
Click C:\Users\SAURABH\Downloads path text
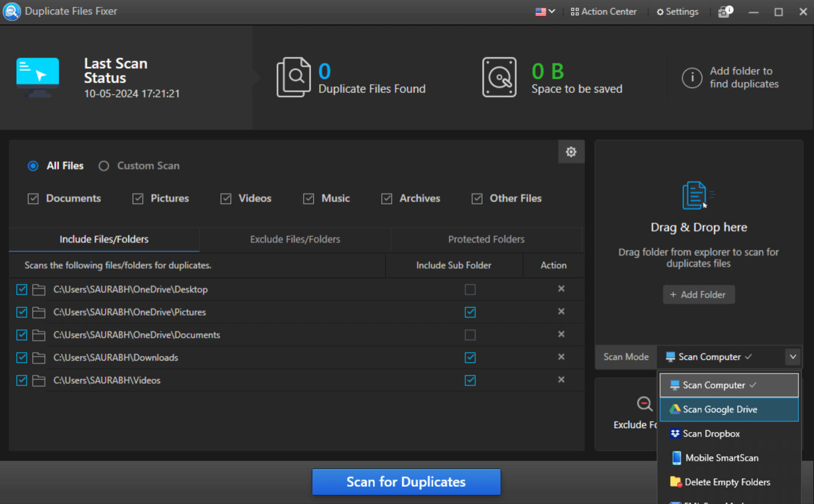[x=116, y=358]
